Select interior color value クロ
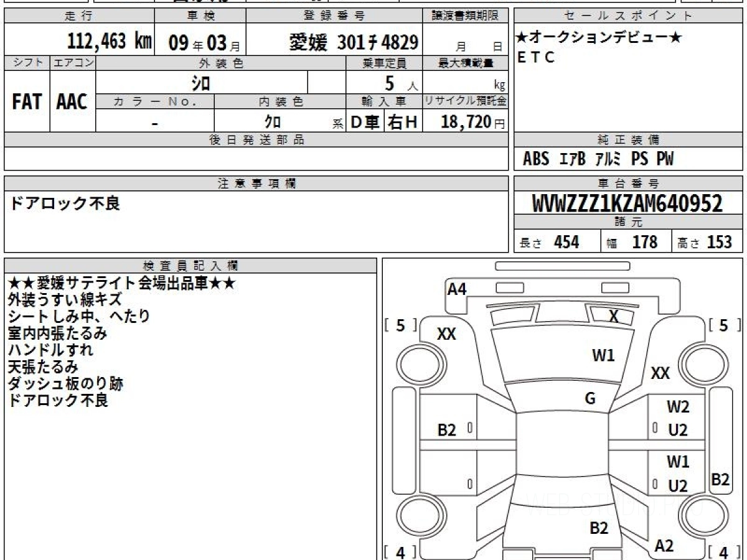The height and width of the screenshot is (560, 747). click(x=272, y=122)
